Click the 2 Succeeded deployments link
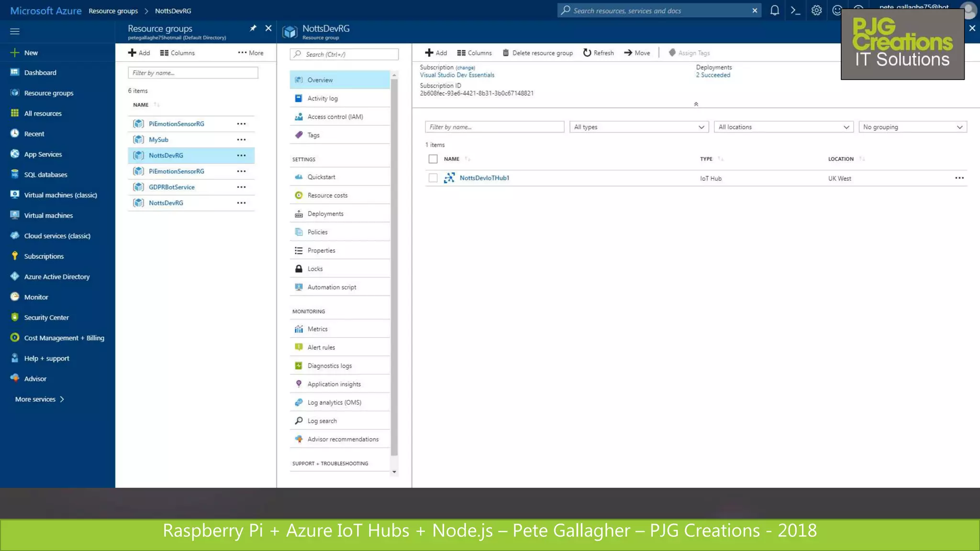Screen dimensions: 980x551 (x=713, y=75)
